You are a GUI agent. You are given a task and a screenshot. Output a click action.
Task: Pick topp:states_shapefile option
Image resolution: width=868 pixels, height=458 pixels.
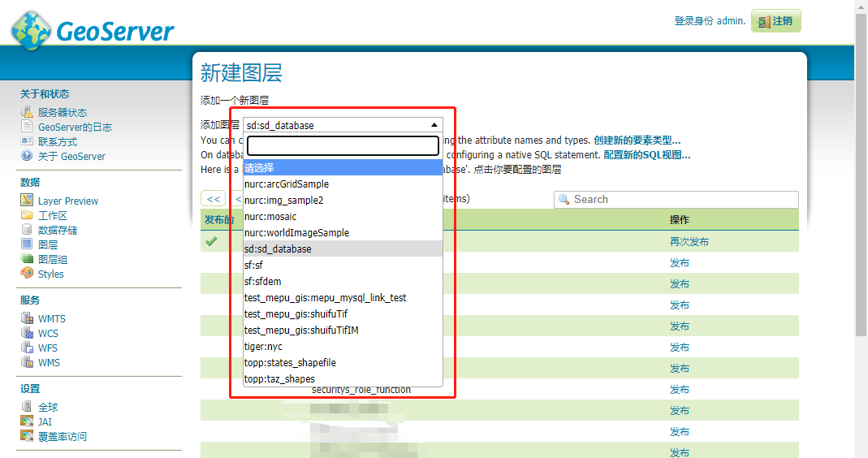[x=343, y=363]
